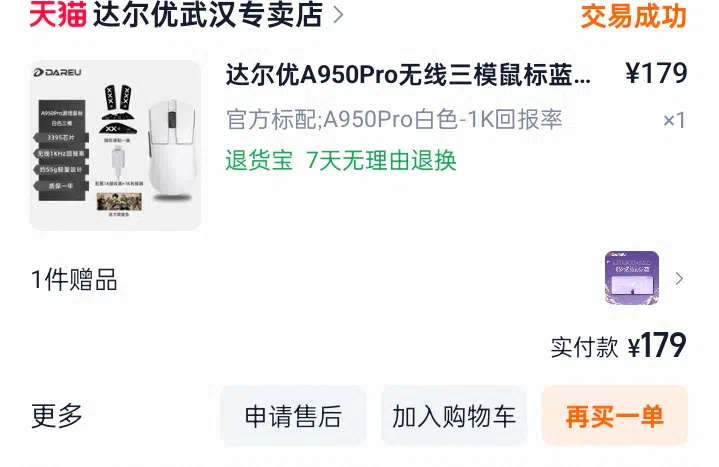Tap the 7天无理由退换 policy label
The width and height of the screenshot is (719, 467).
pos(382,160)
